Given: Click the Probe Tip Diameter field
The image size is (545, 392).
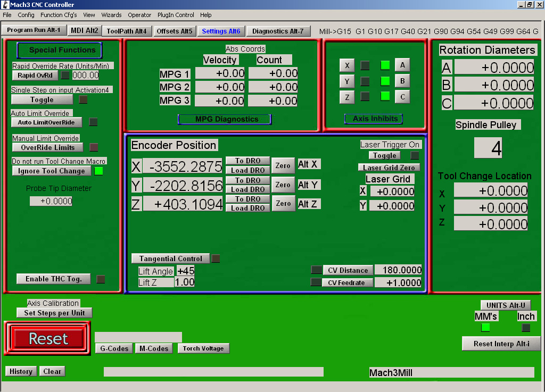Looking at the screenshot, I should coord(51,201).
